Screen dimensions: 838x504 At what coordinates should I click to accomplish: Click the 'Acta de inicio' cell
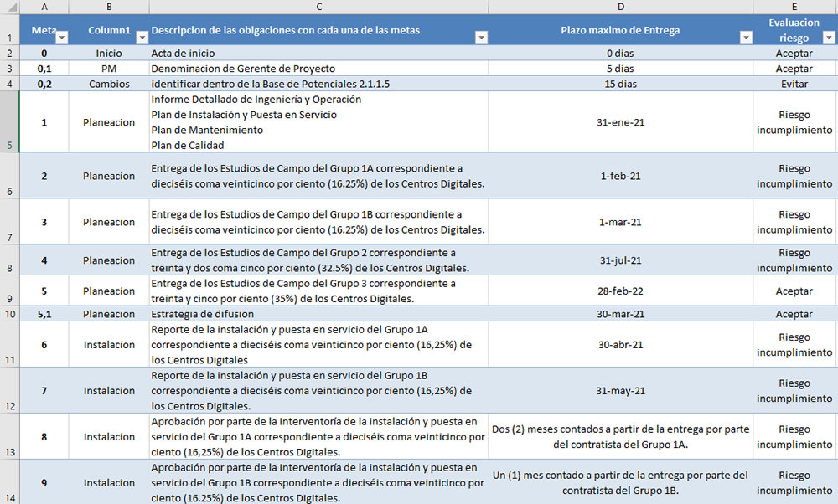318,53
